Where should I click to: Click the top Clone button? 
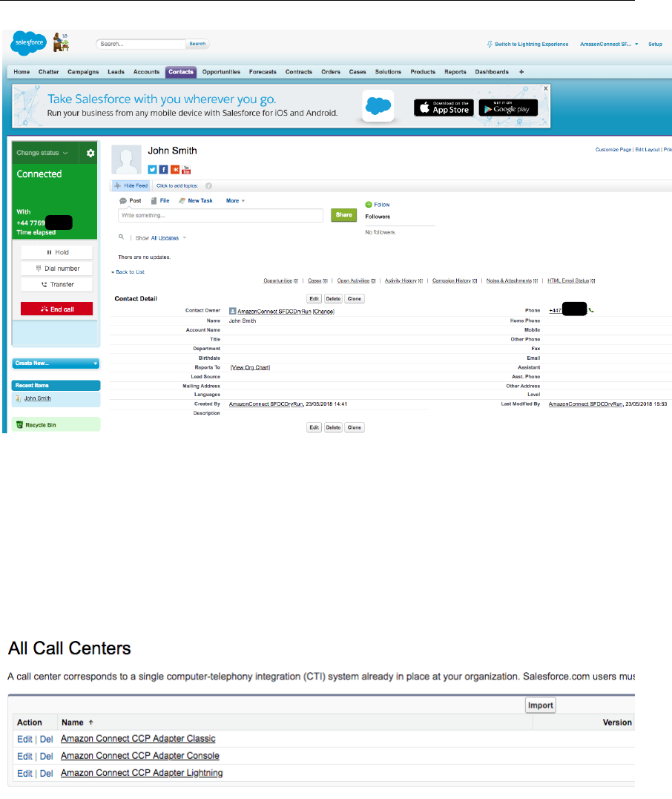354,299
